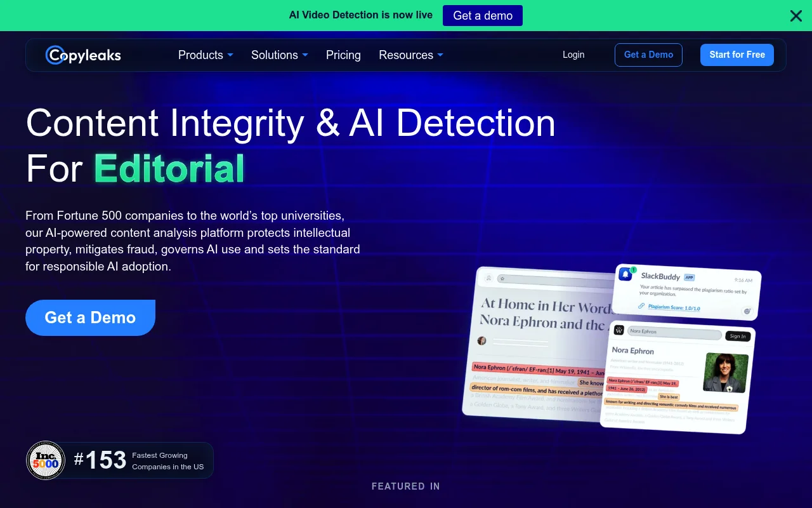Go to homepage via the Copyleaks logo
Screen dimensions: 812x508
tap(83, 55)
